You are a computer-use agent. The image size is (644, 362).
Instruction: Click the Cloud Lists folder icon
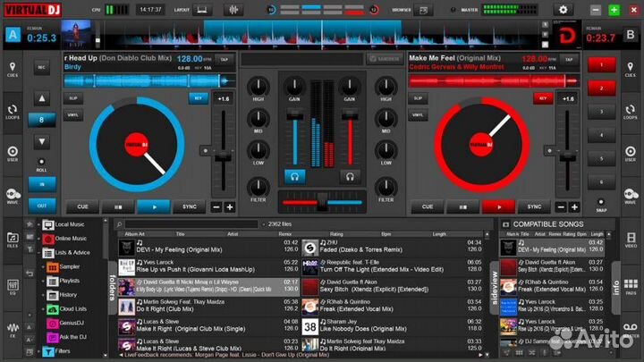53,309
